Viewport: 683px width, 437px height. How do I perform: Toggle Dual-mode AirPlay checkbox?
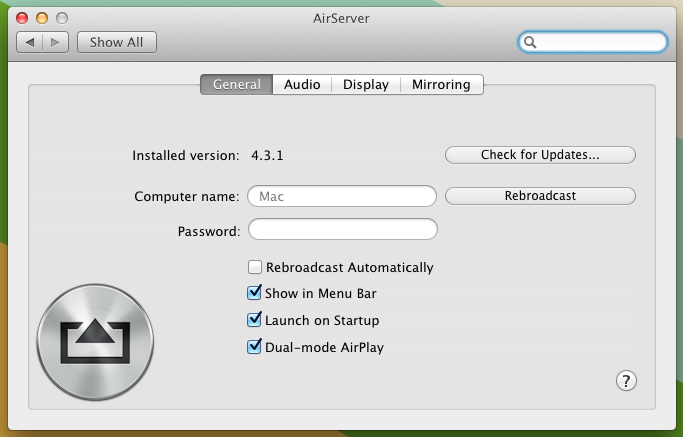click(x=254, y=347)
